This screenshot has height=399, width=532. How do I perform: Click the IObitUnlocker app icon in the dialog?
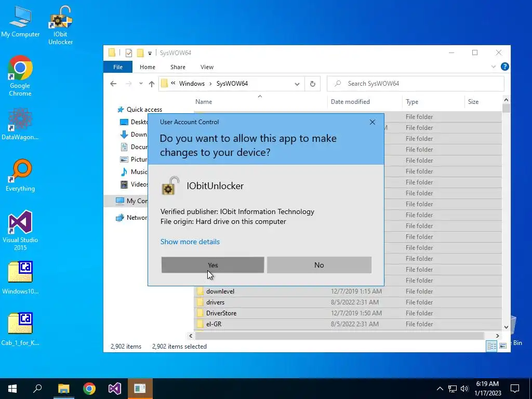170,186
